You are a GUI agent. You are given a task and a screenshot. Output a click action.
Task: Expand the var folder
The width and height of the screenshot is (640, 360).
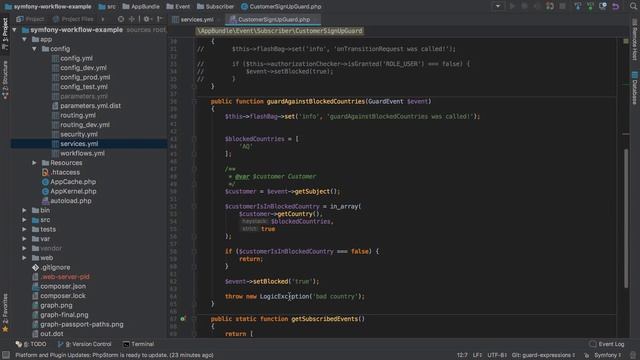[x=24, y=239]
